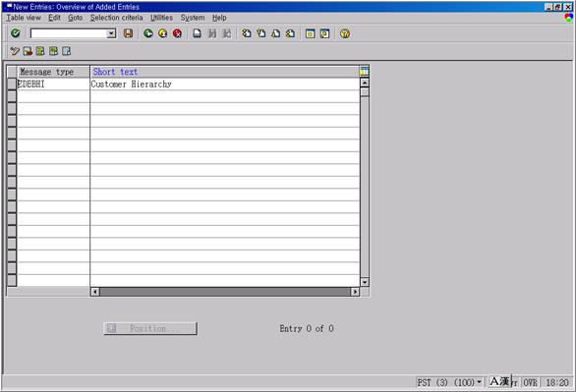The image size is (576, 392).
Task: Click the Position... button
Action: click(x=150, y=328)
